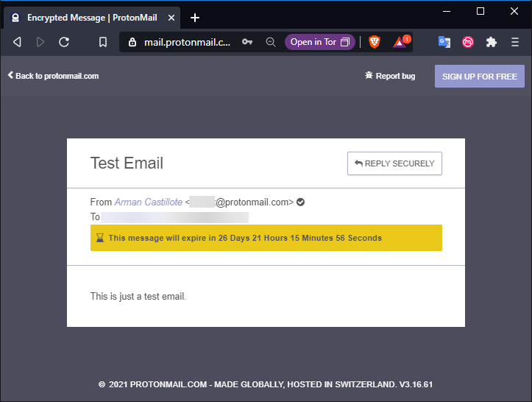Click the REPLY SECURELY button

(394, 163)
